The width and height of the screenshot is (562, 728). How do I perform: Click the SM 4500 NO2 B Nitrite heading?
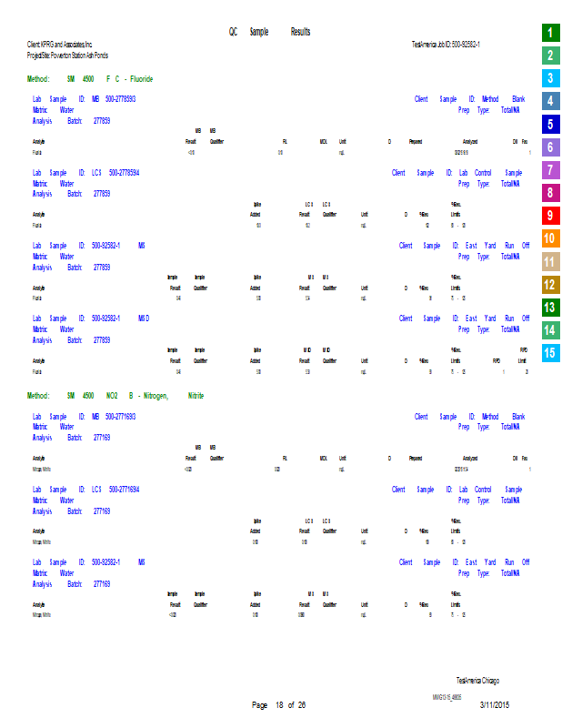pyautogui.click(x=115, y=397)
